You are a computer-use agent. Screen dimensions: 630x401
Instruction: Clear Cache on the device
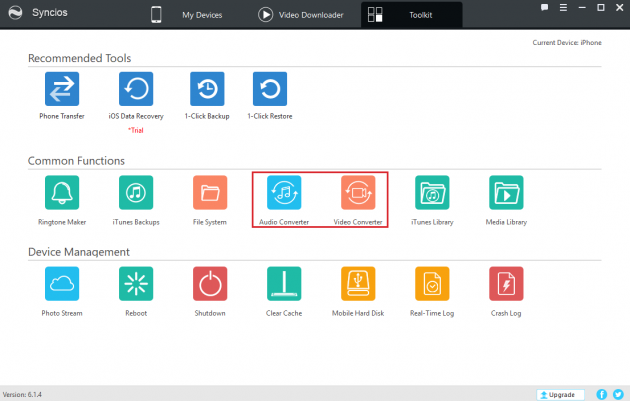point(284,284)
